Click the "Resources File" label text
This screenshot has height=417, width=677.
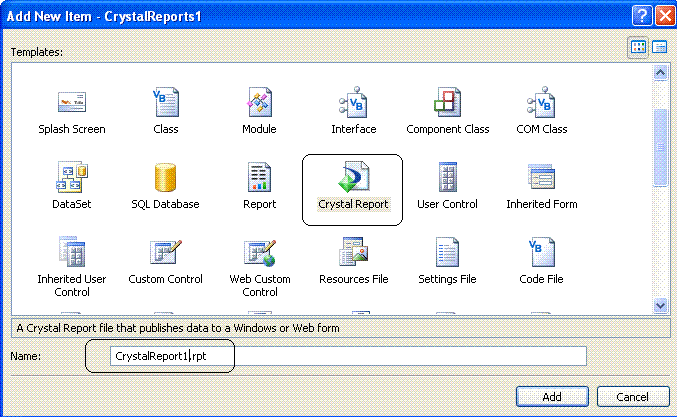(x=354, y=279)
